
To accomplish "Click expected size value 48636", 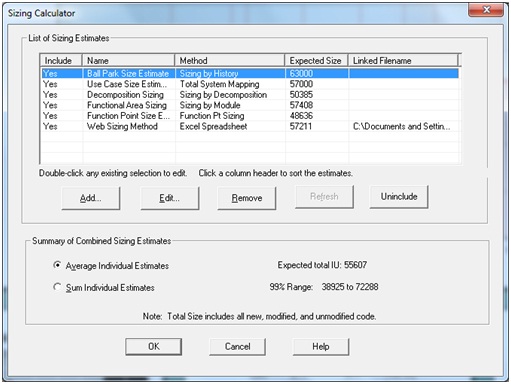I will coord(301,116).
